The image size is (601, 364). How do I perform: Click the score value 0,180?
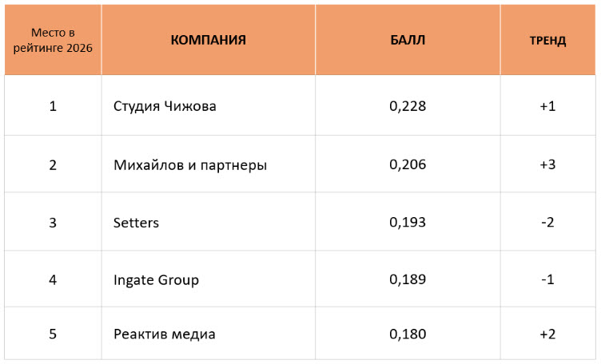408,334
